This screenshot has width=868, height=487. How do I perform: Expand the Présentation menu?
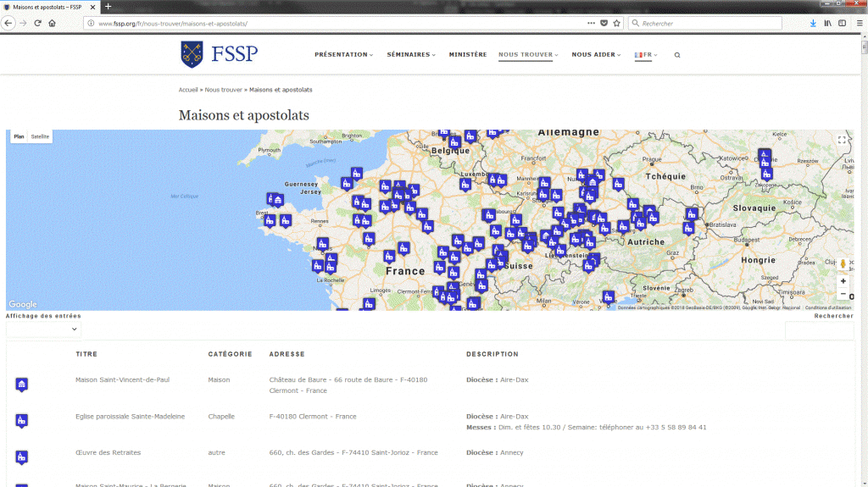342,55
